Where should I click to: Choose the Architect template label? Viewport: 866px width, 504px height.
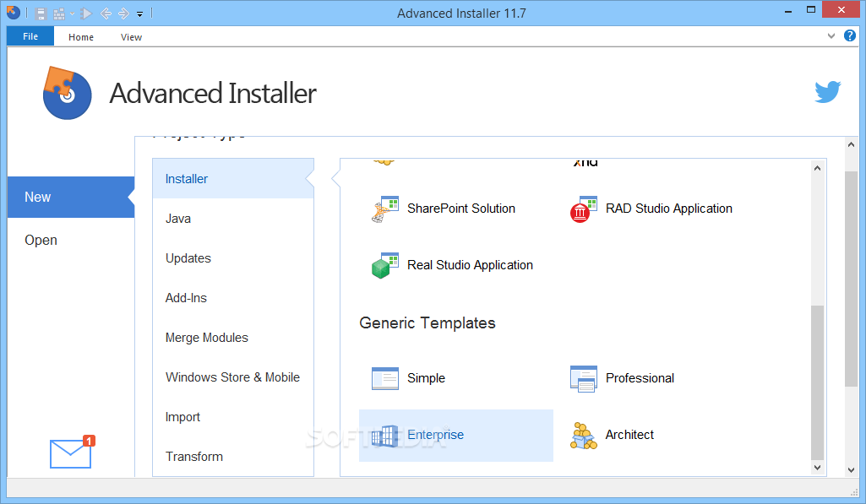coord(629,435)
